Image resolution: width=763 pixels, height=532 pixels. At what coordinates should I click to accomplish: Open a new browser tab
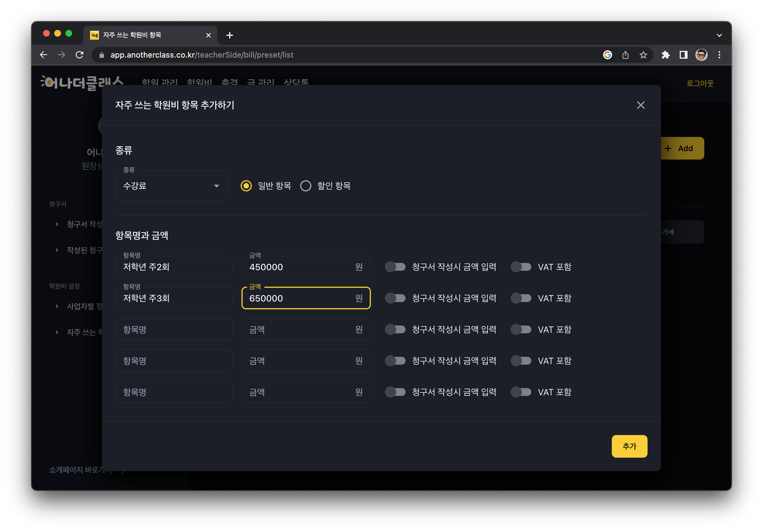[x=230, y=35]
